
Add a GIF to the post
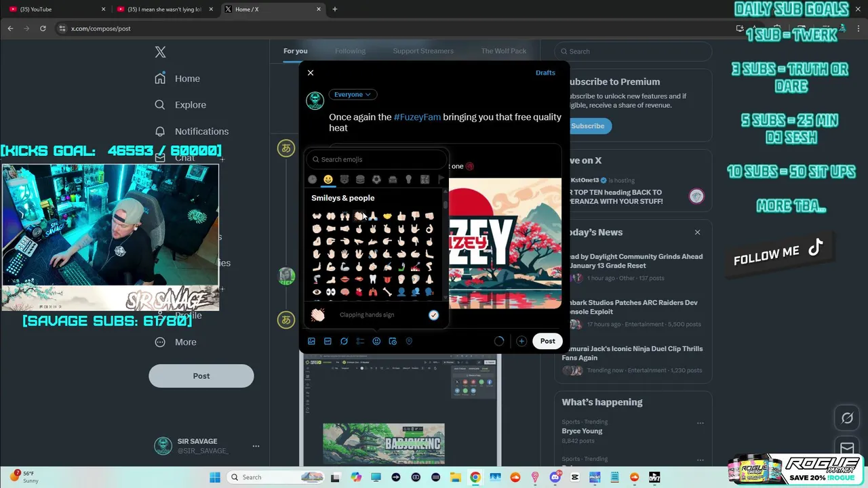point(328,342)
